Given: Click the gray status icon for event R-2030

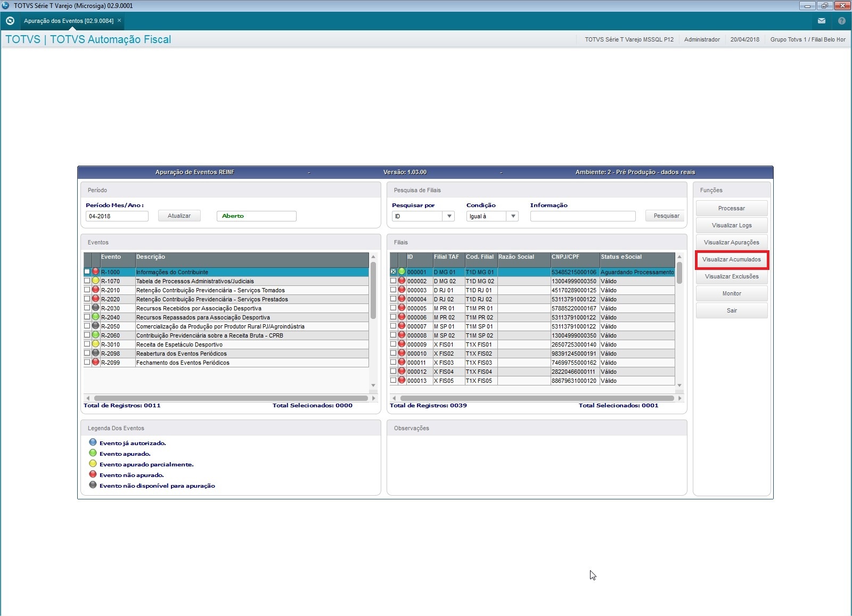Looking at the screenshot, I should [x=96, y=308].
